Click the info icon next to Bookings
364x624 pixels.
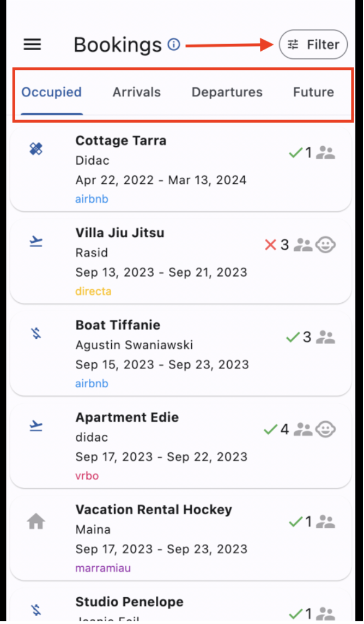pyautogui.click(x=173, y=44)
